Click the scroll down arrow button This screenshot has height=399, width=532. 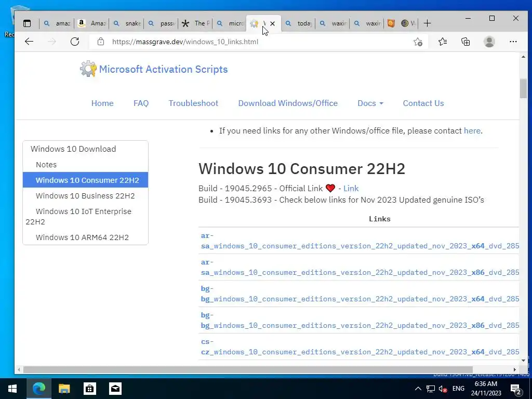click(x=523, y=361)
